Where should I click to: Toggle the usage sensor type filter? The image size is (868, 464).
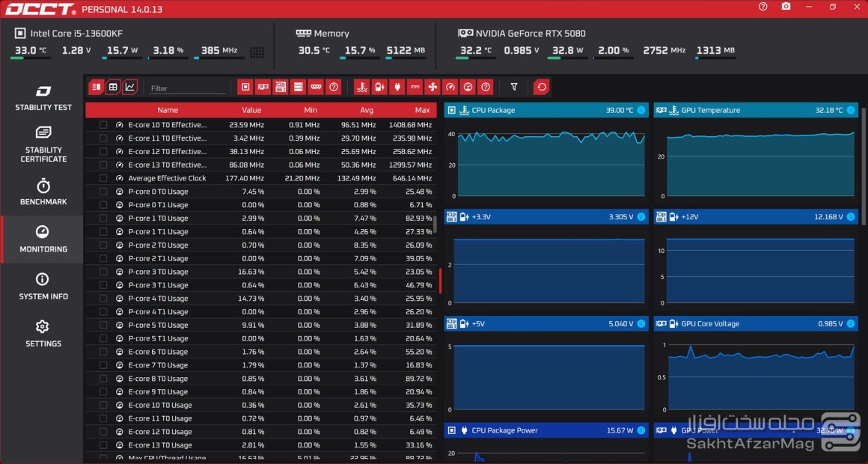pyautogui.click(x=468, y=87)
